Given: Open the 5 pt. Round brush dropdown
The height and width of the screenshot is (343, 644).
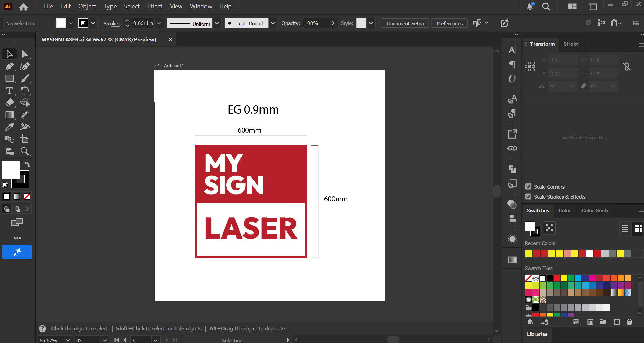Looking at the screenshot, I should click(273, 23).
